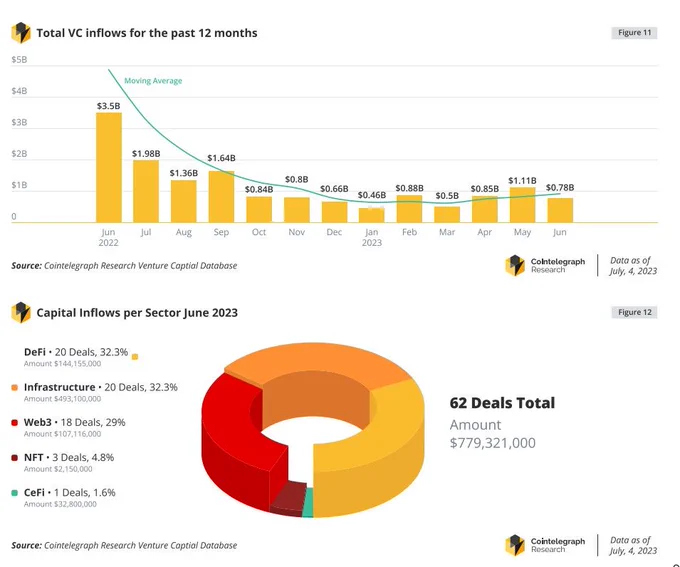Click the Oct $0.84B bar

(x=259, y=210)
